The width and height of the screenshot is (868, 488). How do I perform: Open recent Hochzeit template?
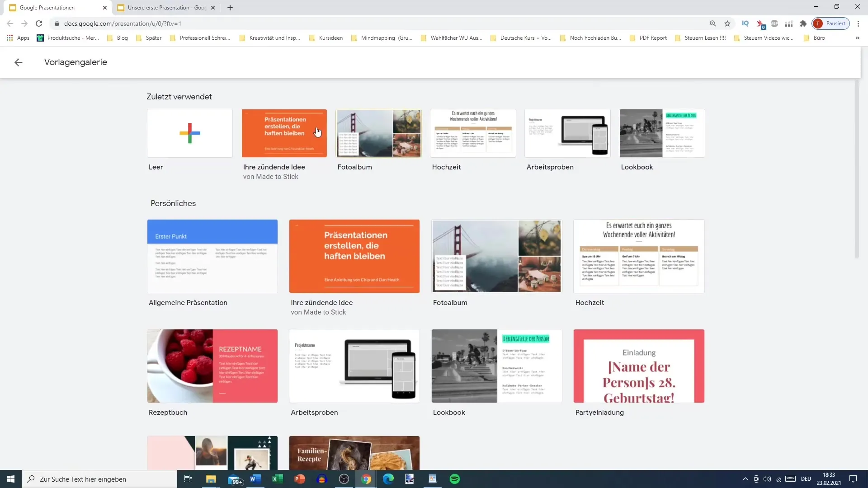tap(473, 133)
